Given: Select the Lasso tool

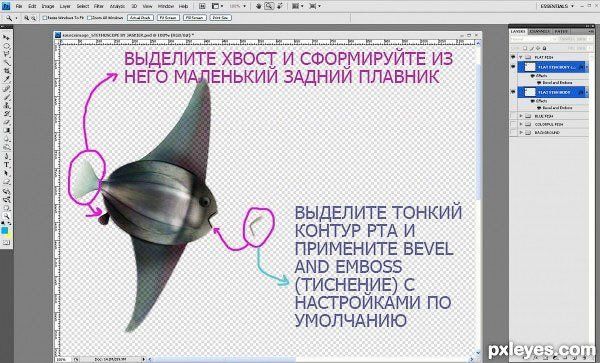Looking at the screenshot, I should (7, 54).
